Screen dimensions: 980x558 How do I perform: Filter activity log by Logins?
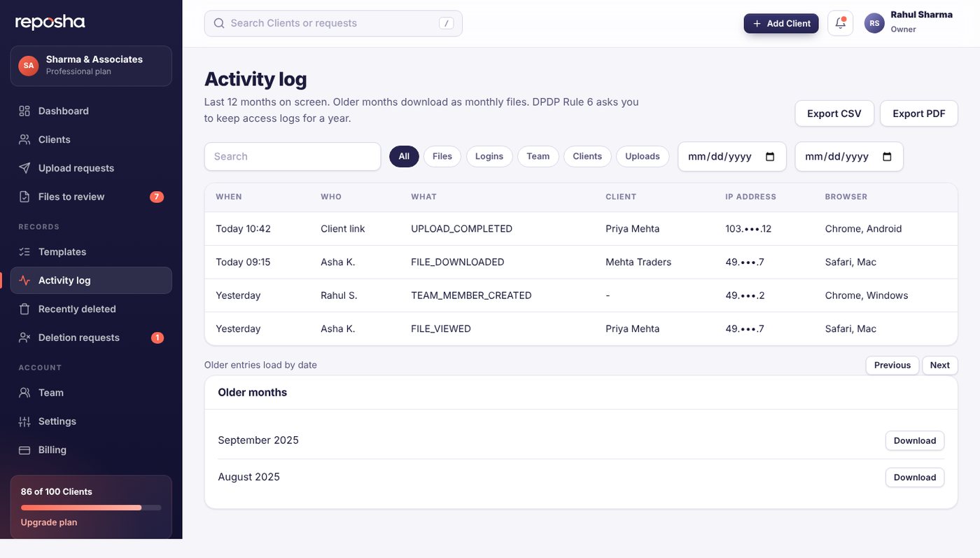489,156
